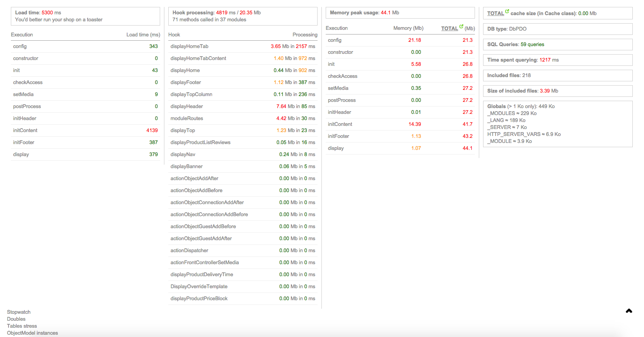Select checkAccess in the Load time table
This screenshot has height=337, width=644.
click(x=28, y=83)
